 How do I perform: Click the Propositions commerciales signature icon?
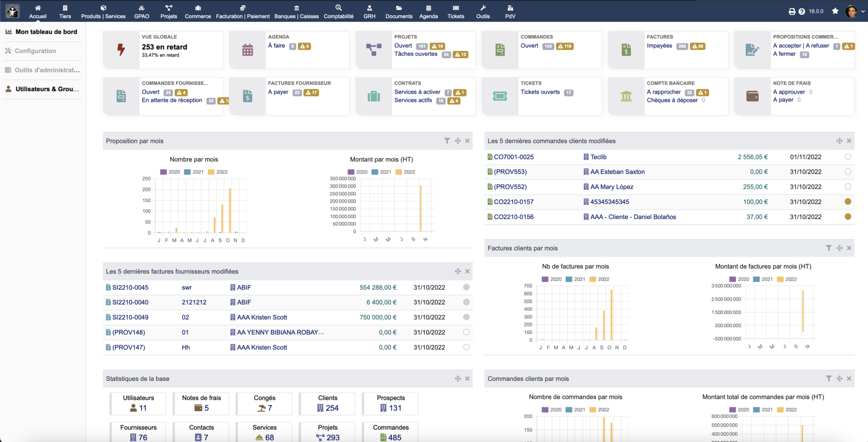(x=752, y=50)
